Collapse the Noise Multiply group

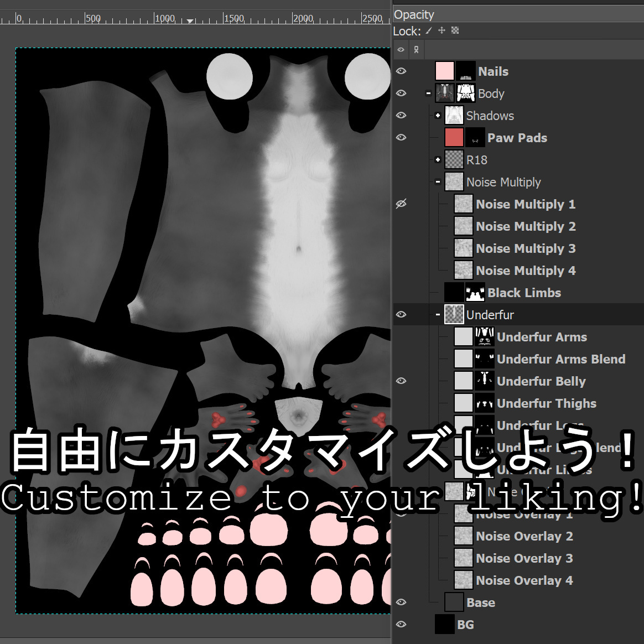pos(437,181)
